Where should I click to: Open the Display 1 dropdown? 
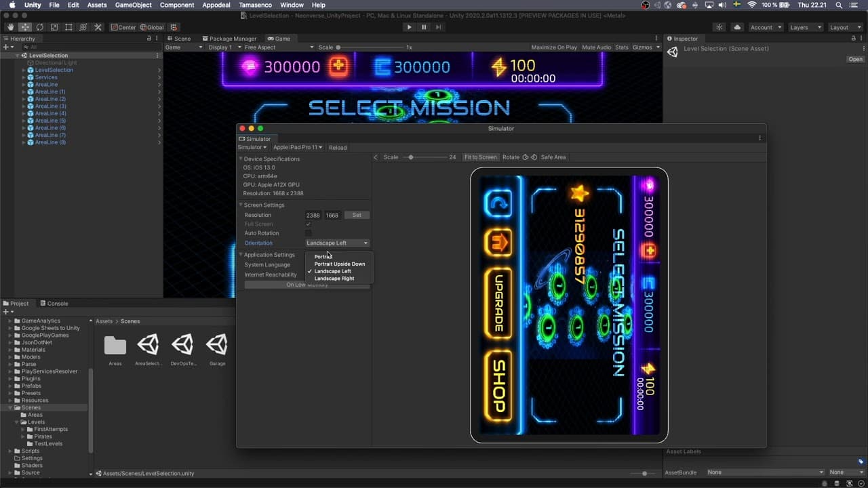pyautogui.click(x=224, y=47)
